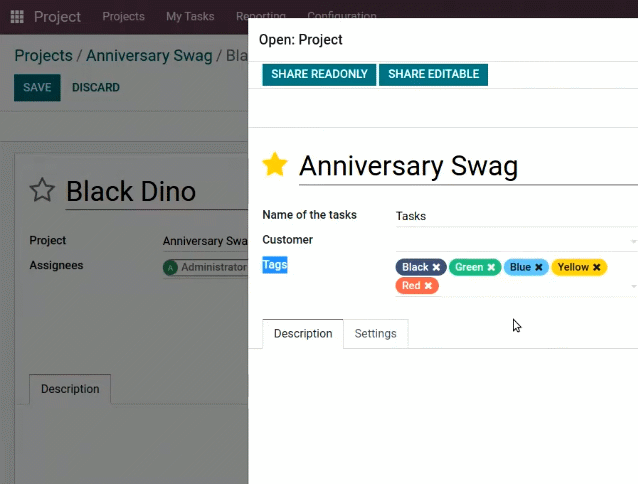
Task: Open the My Tasks menu
Action: click(189, 17)
